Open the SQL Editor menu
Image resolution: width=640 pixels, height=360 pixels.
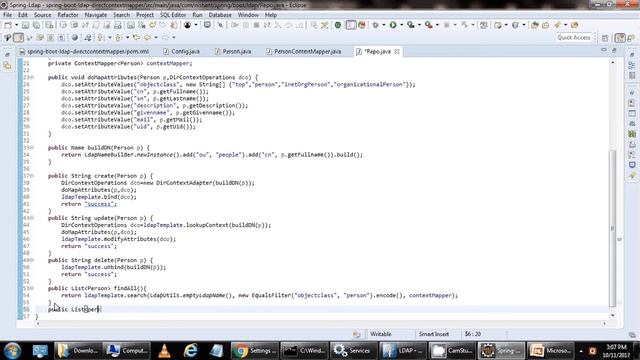pyautogui.click(x=173, y=15)
